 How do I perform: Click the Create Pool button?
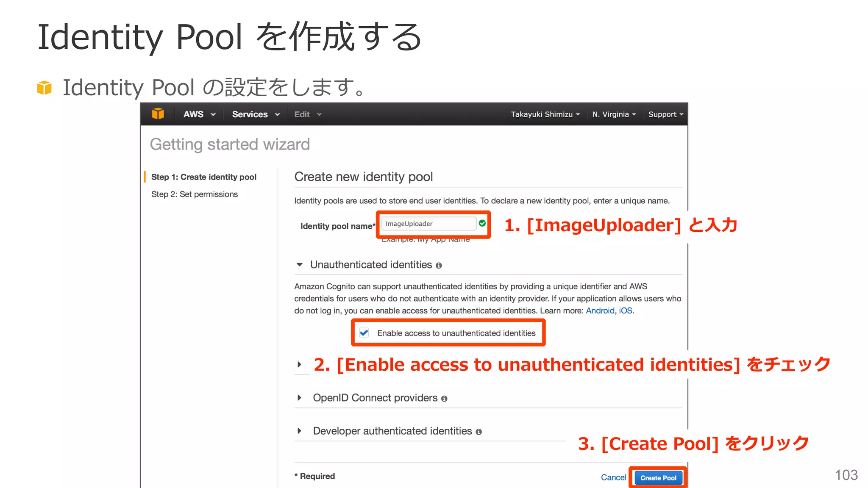click(658, 478)
